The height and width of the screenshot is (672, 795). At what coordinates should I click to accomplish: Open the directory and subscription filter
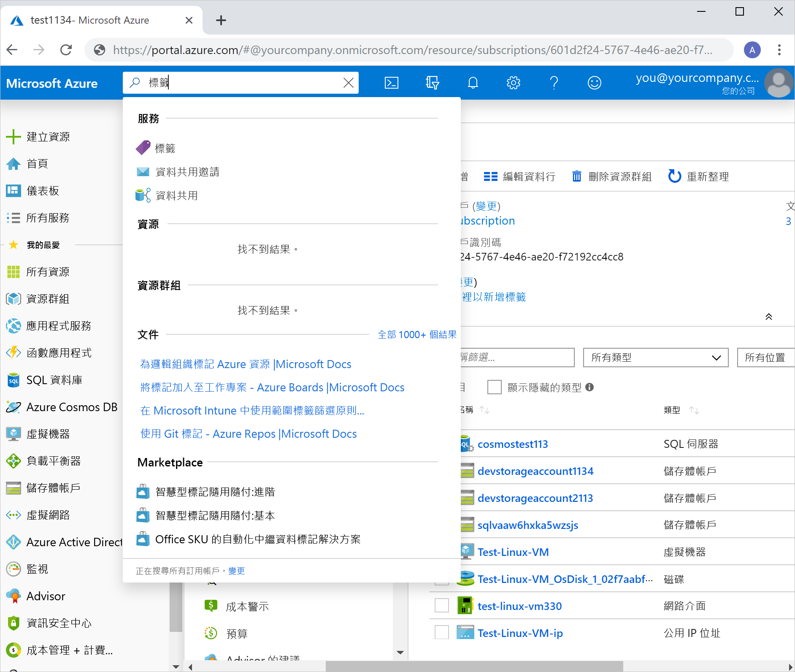click(x=432, y=83)
